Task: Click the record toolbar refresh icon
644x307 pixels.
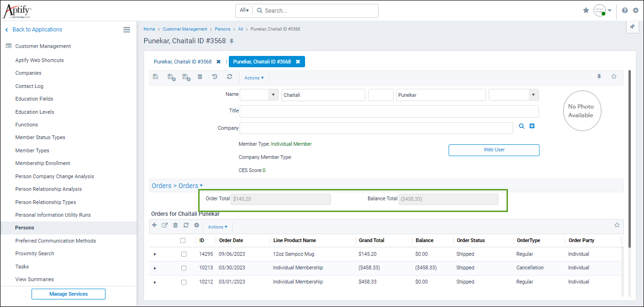Action: pyautogui.click(x=229, y=77)
